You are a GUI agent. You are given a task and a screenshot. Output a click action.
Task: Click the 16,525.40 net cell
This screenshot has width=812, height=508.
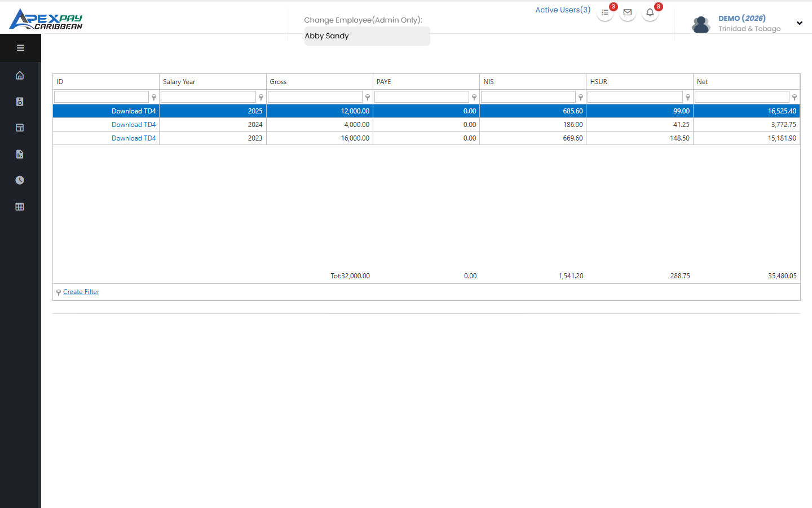click(x=747, y=111)
